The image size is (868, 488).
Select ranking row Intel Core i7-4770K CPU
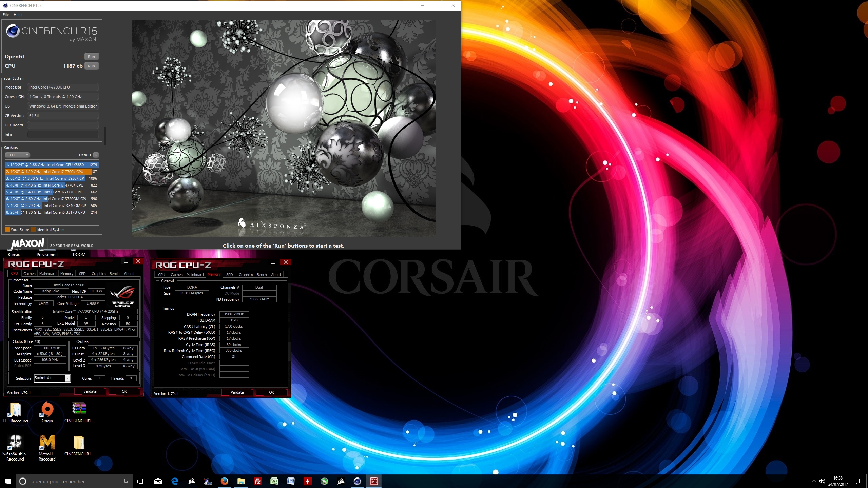pos(52,185)
